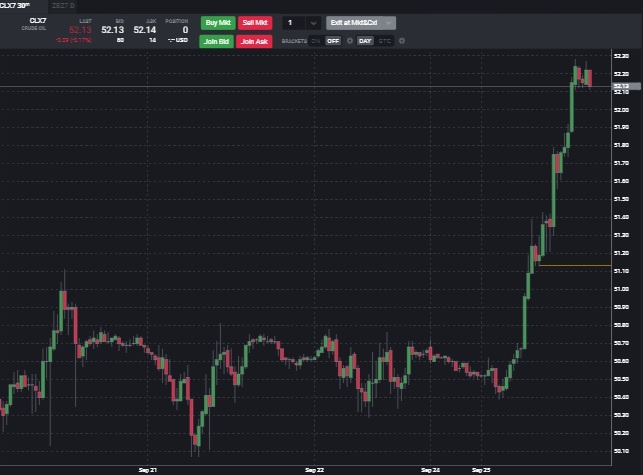Open the brackets settings gear icon
This screenshot has height=475, width=643.
click(x=349, y=41)
